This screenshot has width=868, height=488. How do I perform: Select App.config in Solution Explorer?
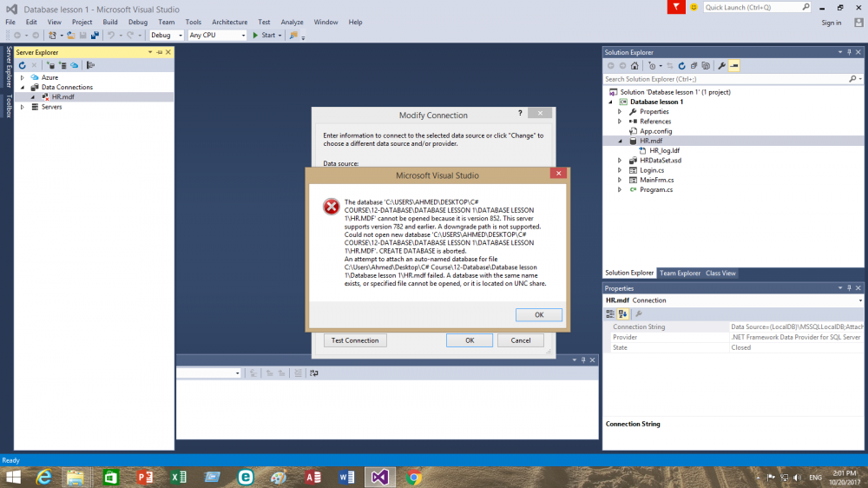pos(655,131)
